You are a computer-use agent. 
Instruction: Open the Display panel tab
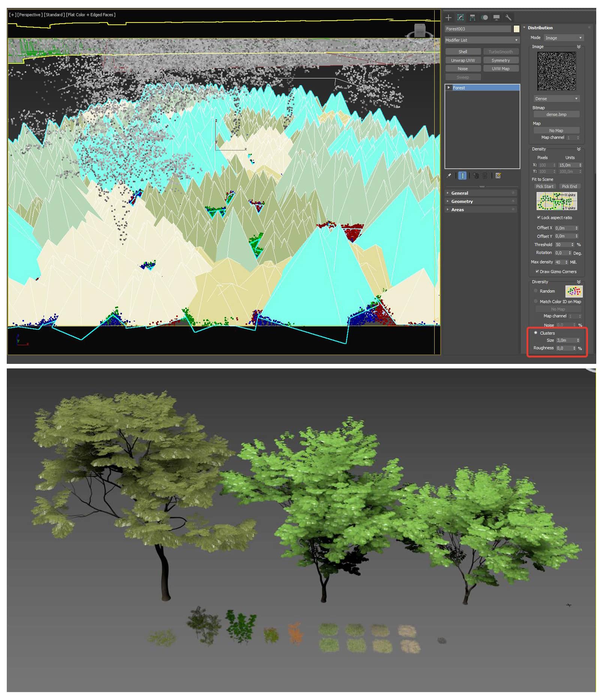[x=496, y=18]
